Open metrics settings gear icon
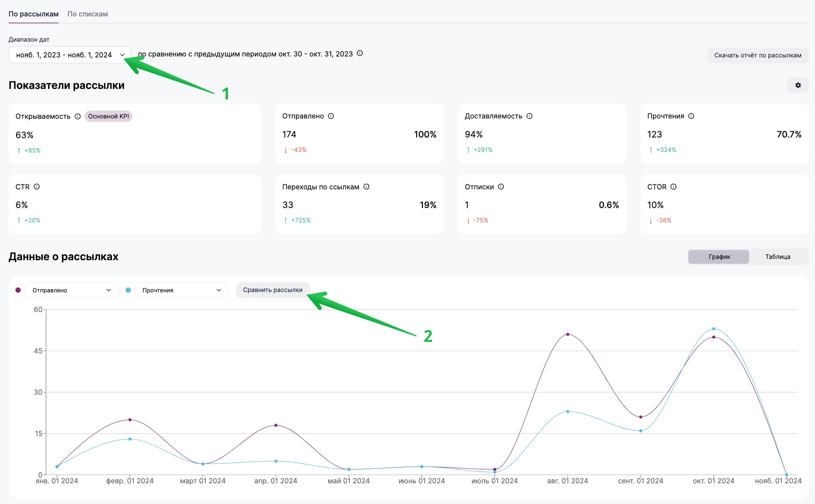 coord(798,85)
